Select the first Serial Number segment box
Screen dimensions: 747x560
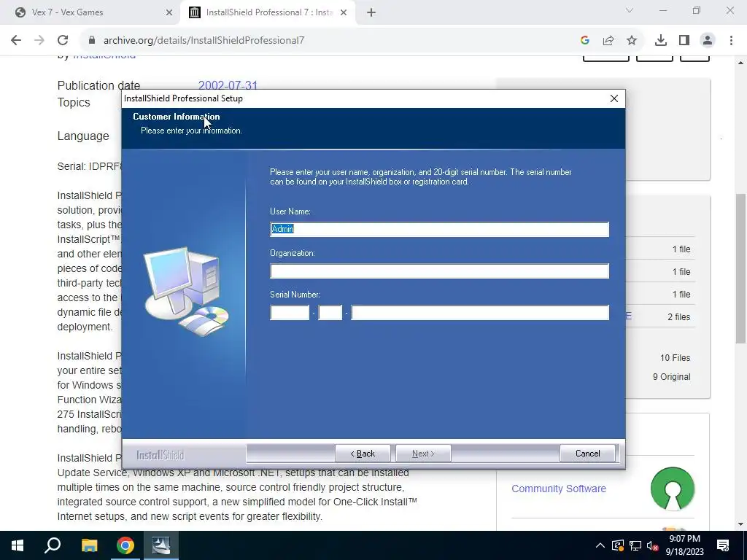[290, 312]
